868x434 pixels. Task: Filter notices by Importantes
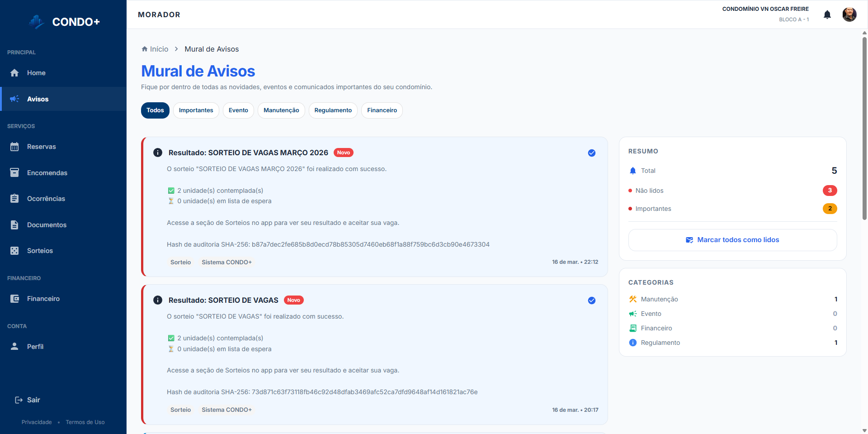pos(196,110)
